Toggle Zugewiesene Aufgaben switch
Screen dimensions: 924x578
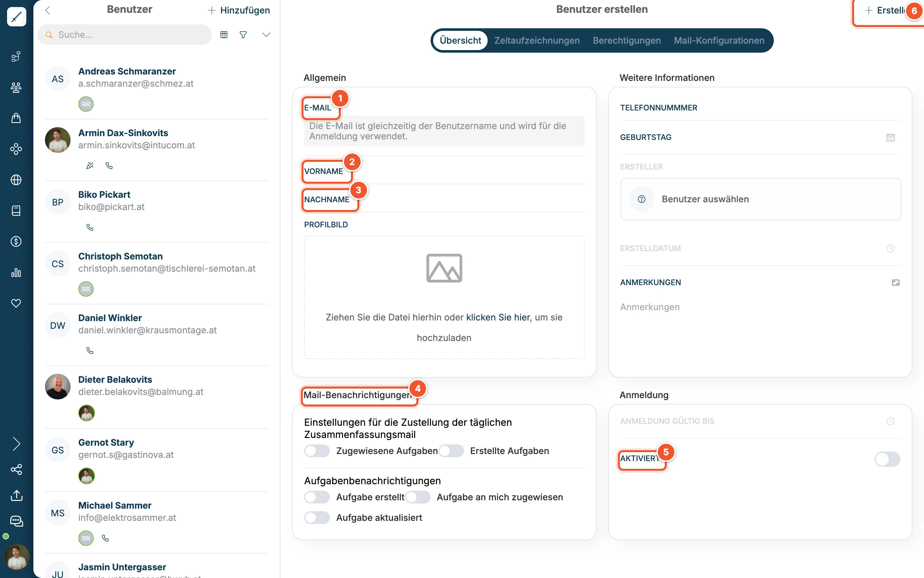(317, 451)
